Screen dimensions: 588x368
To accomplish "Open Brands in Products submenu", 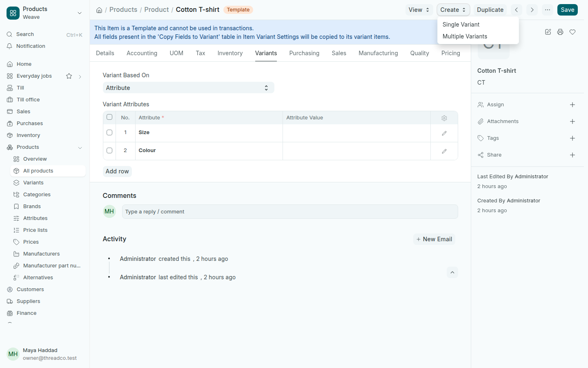I will (x=48, y=206).
